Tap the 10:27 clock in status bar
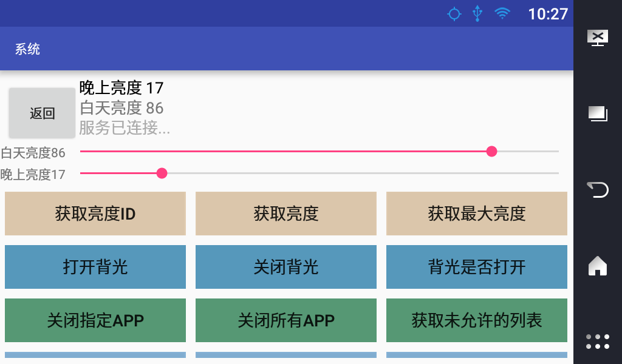Image resolution: width=622 pixels, height=364 pixels. pyautogui.click(x=548, y=14)
